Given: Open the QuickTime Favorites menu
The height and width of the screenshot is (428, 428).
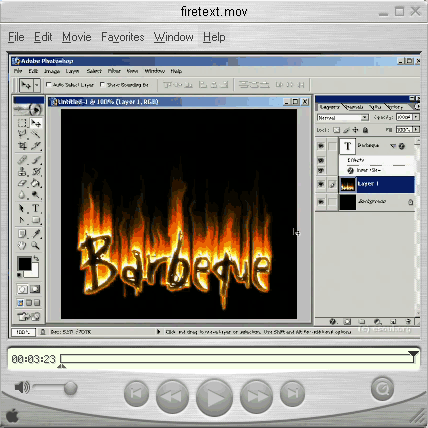Looking at the screenshot, I should coord(123,37).
